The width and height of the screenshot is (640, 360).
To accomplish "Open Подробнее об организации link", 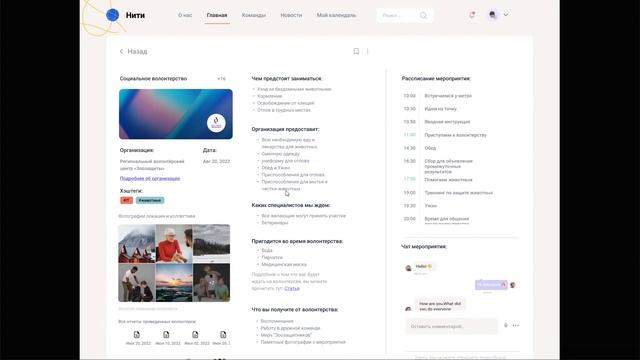I will [x=150, y=178].
